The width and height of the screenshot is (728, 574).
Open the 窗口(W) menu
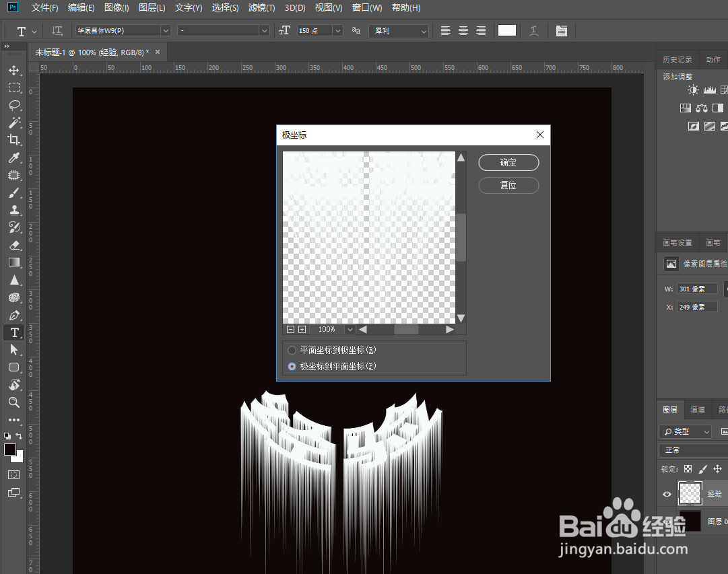coord(367,8)
